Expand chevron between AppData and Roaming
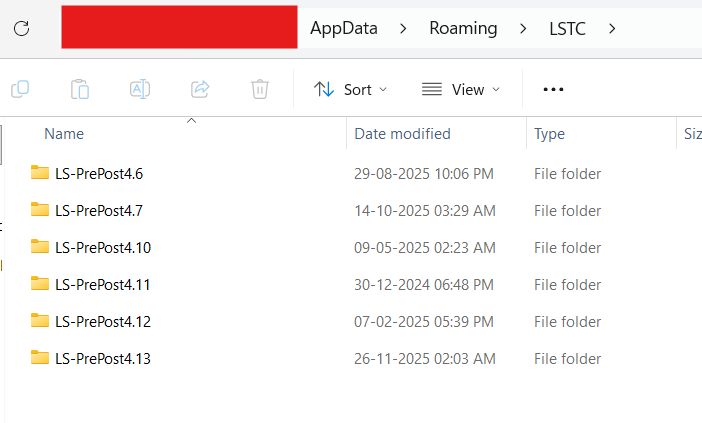Screen dimensions: 702x423 (403, 28)
